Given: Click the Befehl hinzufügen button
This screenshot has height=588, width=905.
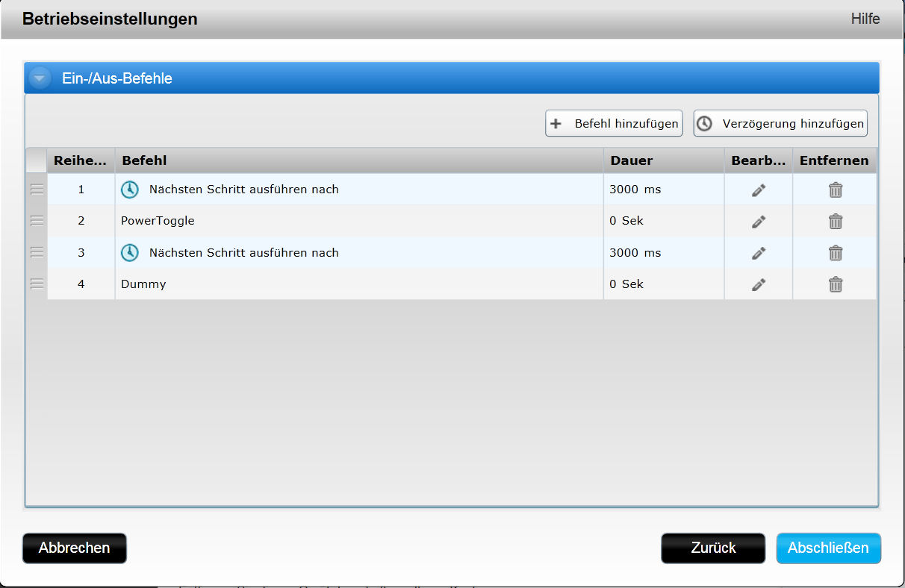Looking at the screenshot, I should click(614, 124).
